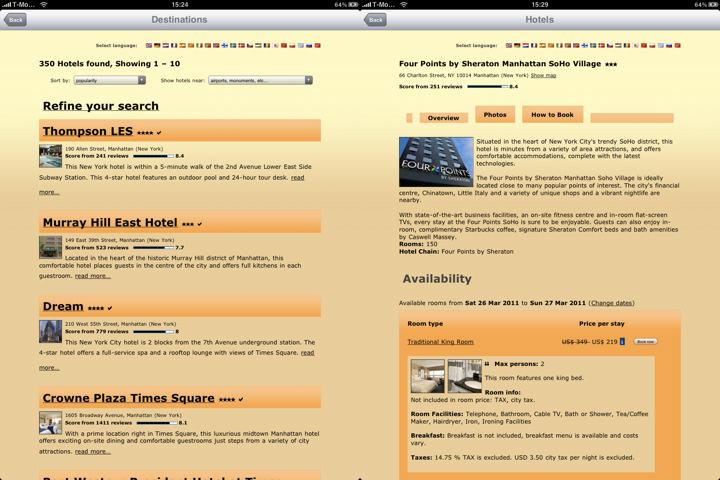Choose Russian flag on Hotels screen
720x480 pixels.
669,45
